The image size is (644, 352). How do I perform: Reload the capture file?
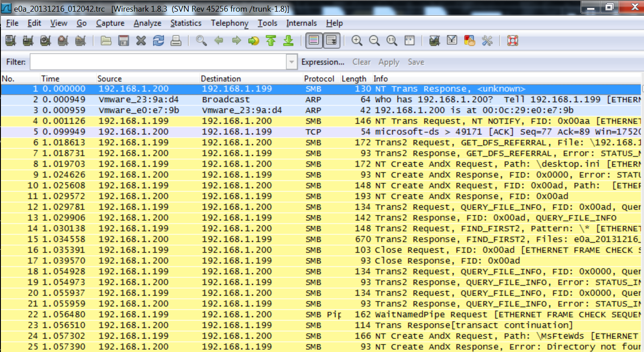[158, 41]
